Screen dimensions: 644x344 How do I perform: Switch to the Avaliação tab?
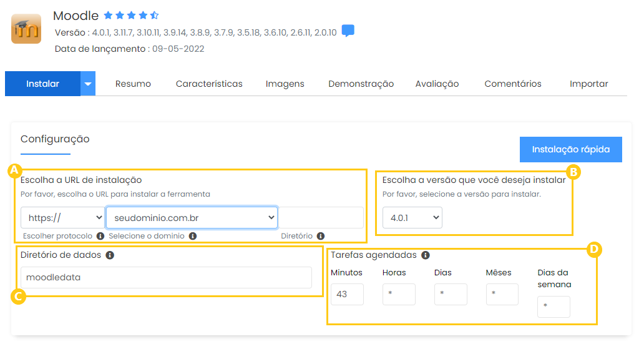(x=437, y=84)
